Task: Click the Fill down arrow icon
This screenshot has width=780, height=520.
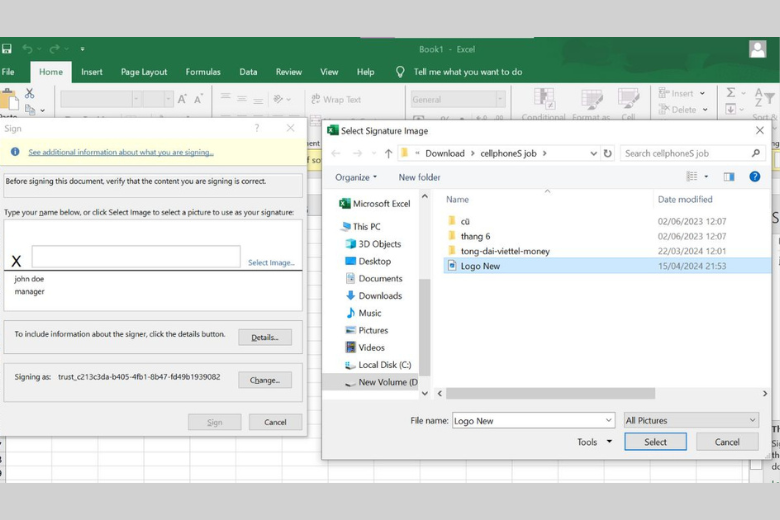Action: [x=730, y=109]
